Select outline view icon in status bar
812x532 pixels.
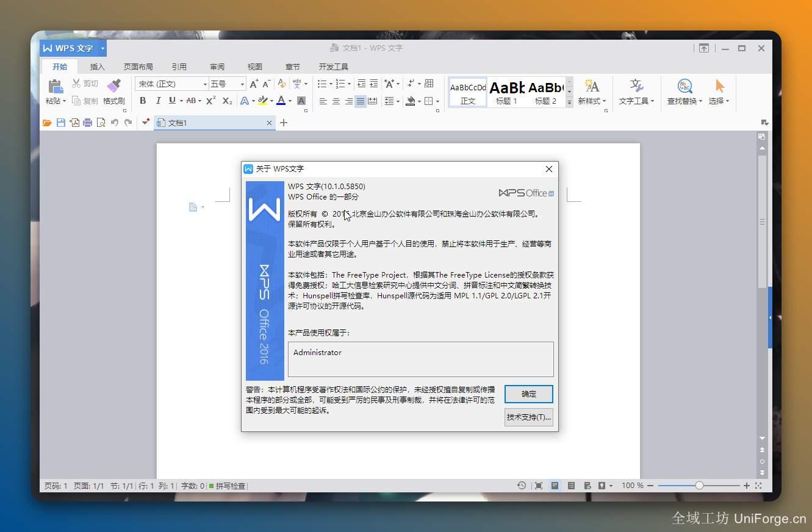[x=571, y=486]
